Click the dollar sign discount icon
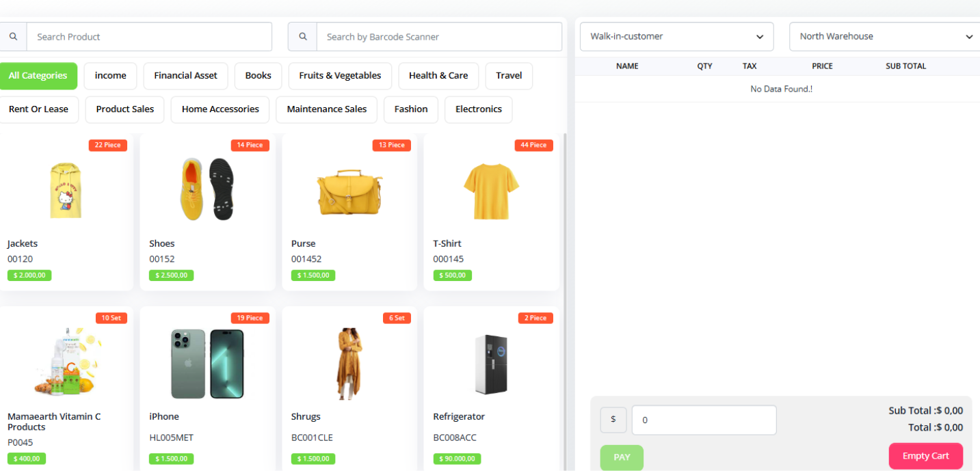The width and height of the screenshot is (980, 471). coord(613,420)
